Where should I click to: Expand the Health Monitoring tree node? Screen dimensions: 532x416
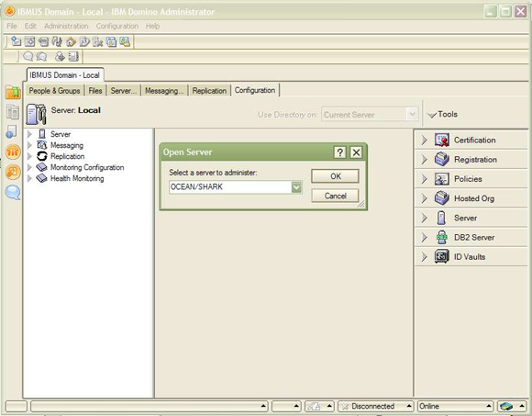click(29, 178)
